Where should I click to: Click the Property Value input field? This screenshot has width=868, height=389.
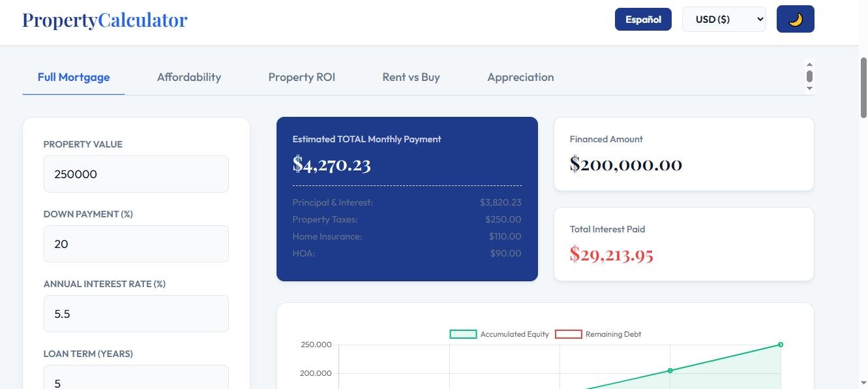click(x=136, y=174)
